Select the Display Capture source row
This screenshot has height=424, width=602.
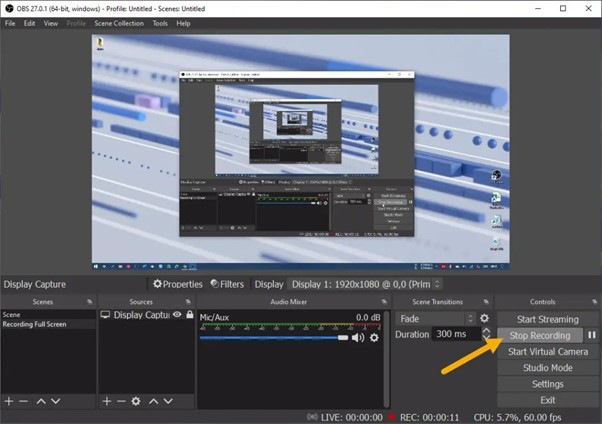click(147, 315)
